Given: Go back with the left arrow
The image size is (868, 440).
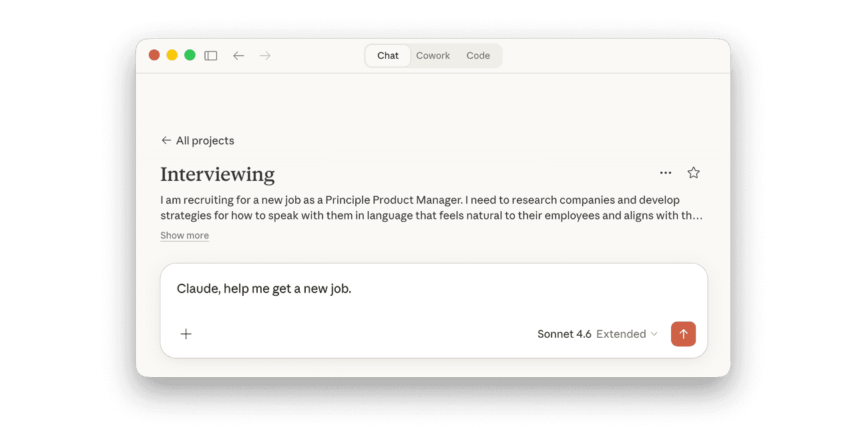Looking at the screenshot, I should [238, 56].
